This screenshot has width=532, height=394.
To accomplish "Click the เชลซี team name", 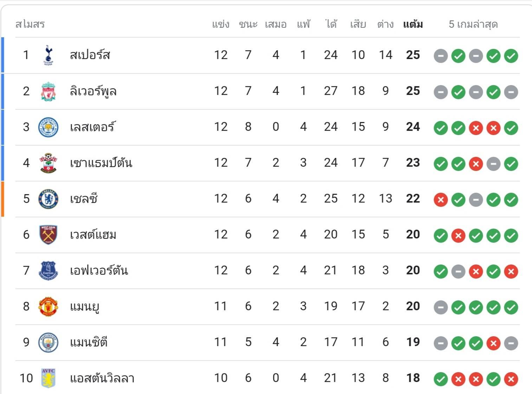I will click(x=84, y=199).
